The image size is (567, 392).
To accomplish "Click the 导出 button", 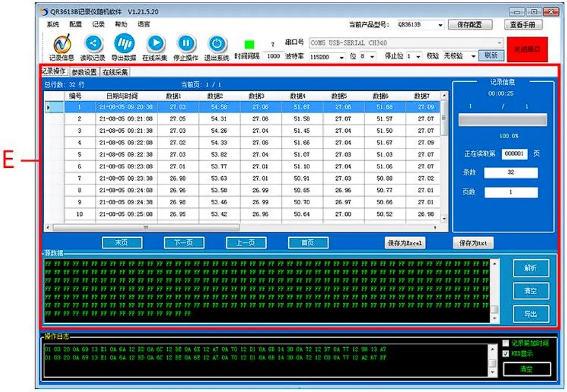I will pyautogui.click(x=531, y=315).
